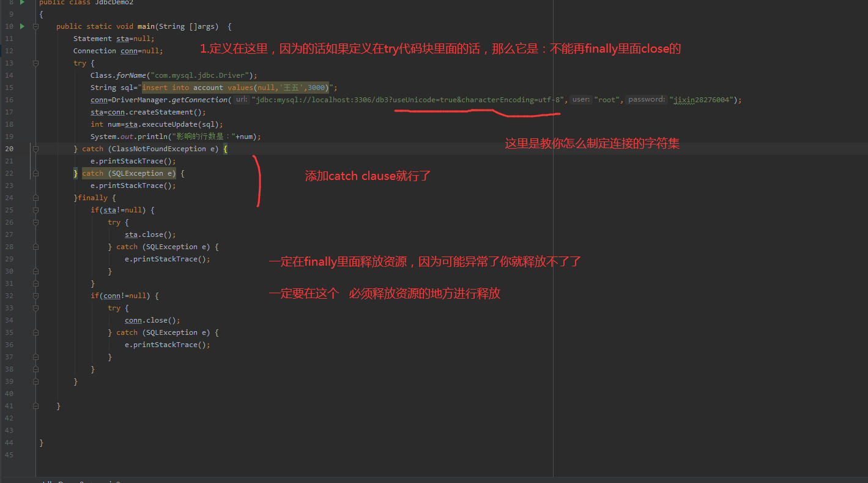Collapse the finally block fold marker on line 24
868x483 pixels.
(x=35, y=198)
